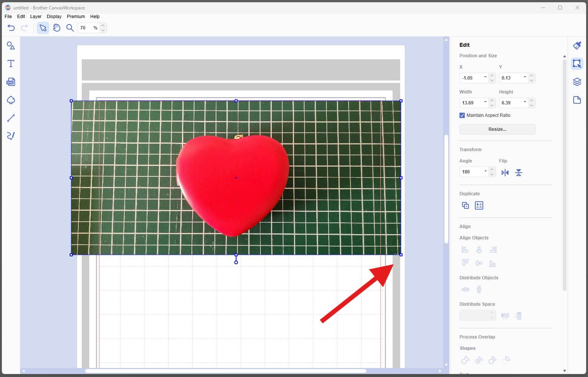Click the Undo arrow icon
The image size is (588, 377).
pos(11,28)
